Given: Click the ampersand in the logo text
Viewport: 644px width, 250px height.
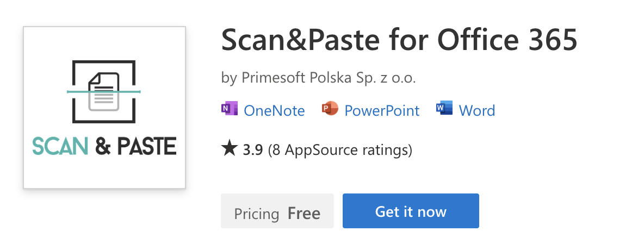Looking at the screenshot, I should coord(101,146).
